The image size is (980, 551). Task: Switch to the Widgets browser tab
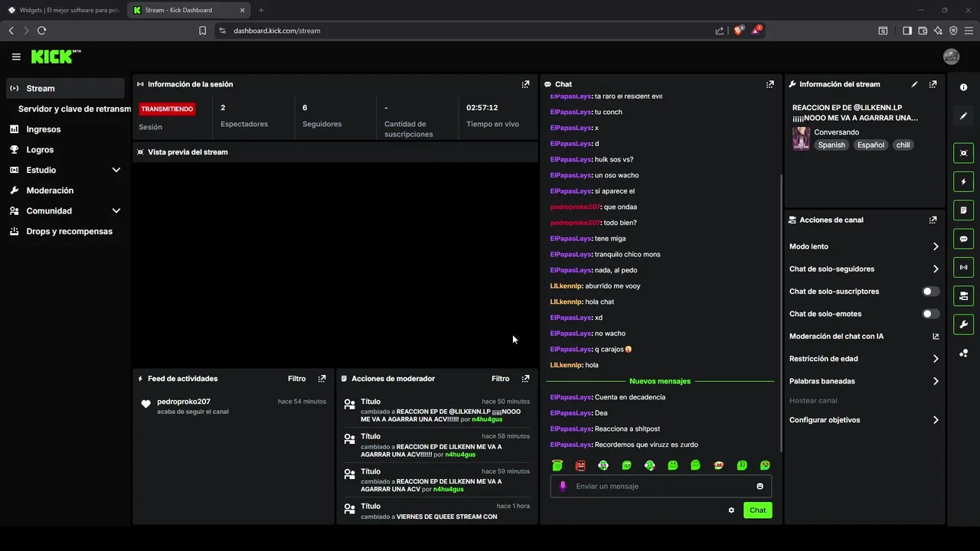63,10
